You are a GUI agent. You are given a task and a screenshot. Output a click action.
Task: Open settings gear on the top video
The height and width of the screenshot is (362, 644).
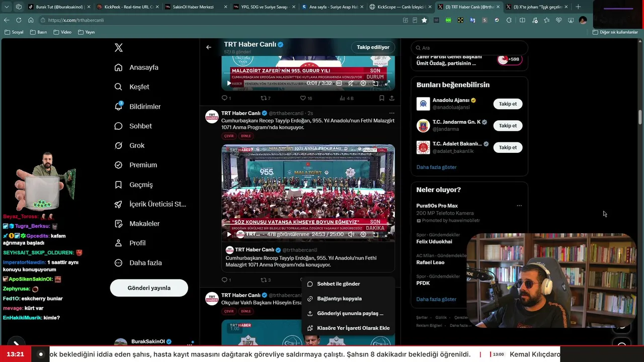363,83
